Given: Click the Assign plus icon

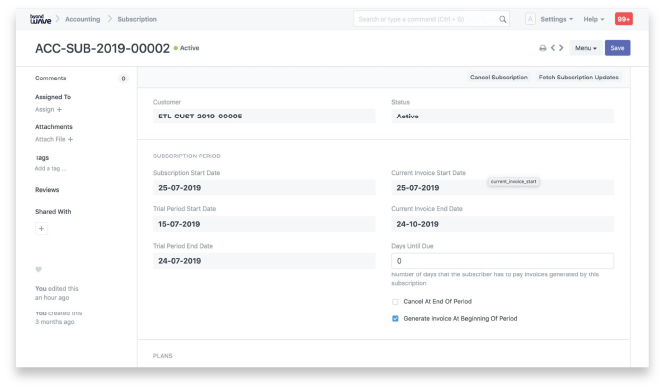Looking at the screenshot, I should [x=59, y=110].
